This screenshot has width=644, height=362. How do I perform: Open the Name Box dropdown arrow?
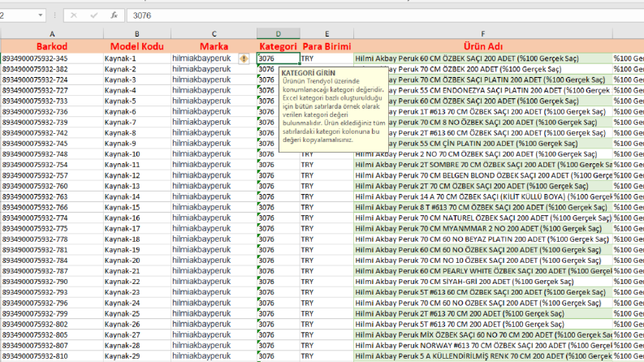click(41, 15)
